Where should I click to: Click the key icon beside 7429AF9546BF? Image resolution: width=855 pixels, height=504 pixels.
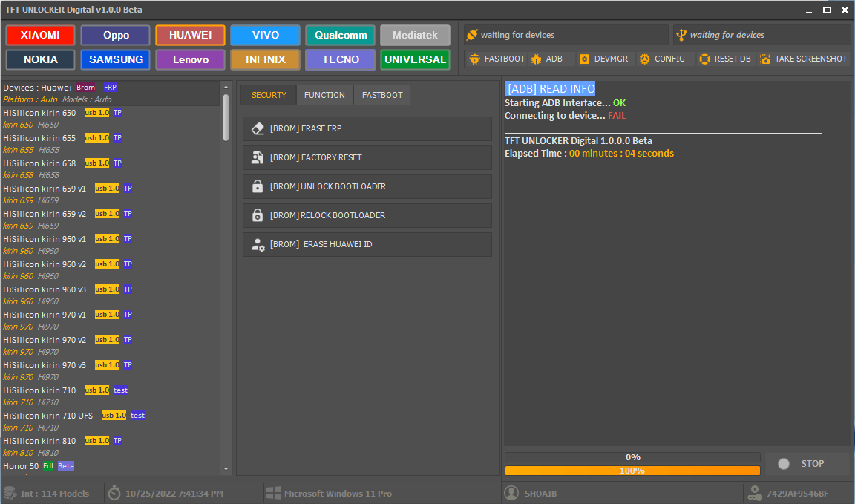coord(756,493)
